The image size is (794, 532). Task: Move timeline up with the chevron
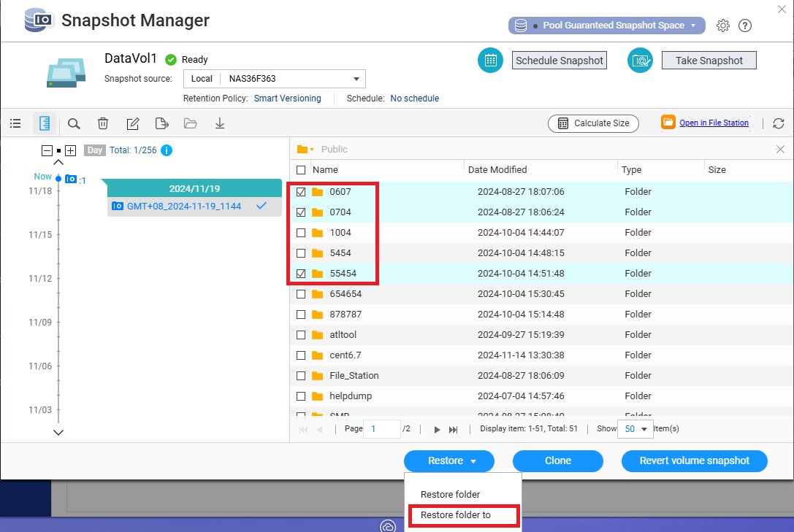tap(58, 162)
